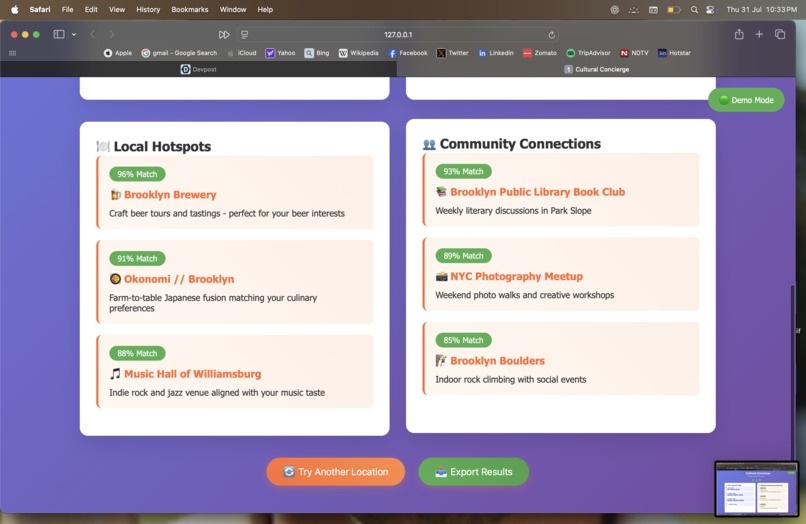The image size is (806, 524).
Task: Open the Zomato bookmark
Action: pyautogui.click(x=540, y=53)
